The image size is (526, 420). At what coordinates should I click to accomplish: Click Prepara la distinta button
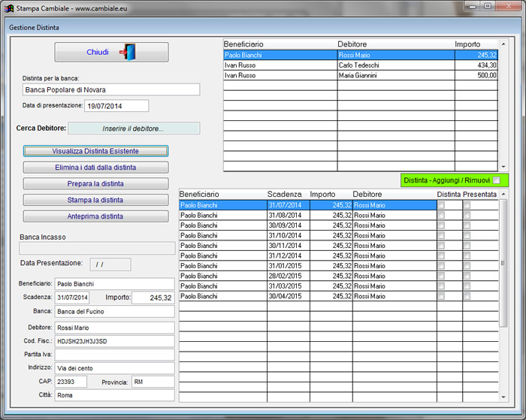[x=95, y=184]
